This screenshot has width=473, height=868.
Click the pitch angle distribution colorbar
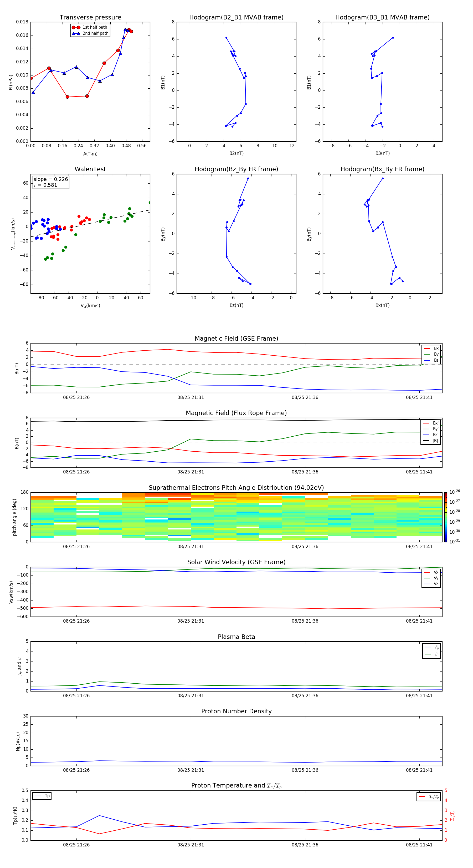[445, 517]
